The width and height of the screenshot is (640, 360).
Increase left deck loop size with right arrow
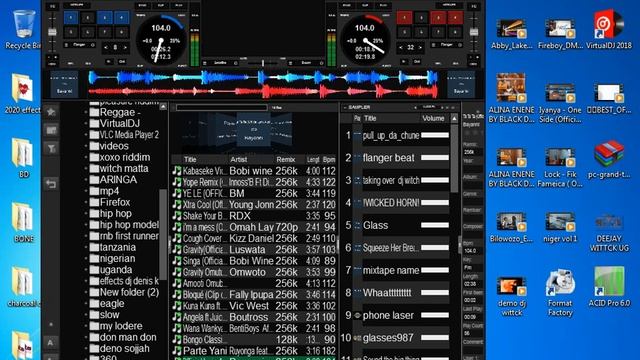point(125,47)
